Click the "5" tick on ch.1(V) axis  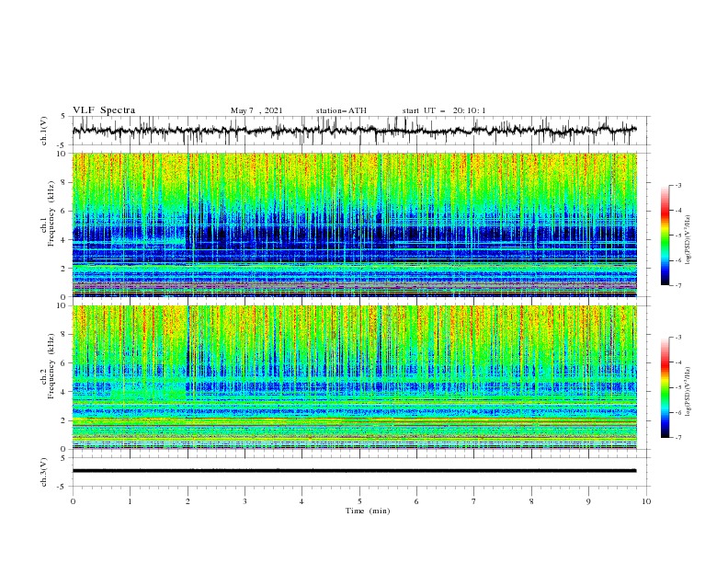pyautogui.click(x=65, y=117)
